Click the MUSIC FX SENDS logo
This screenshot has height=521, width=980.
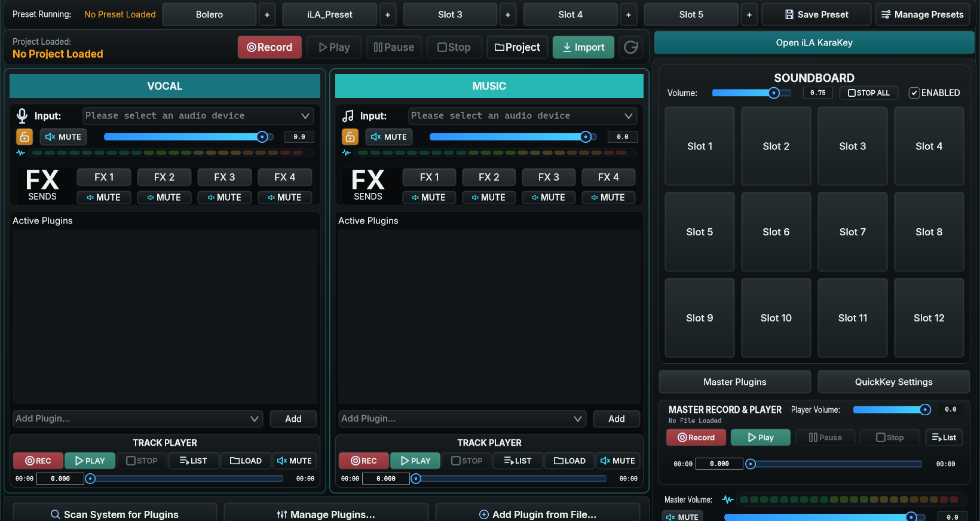tap(368, 185)
